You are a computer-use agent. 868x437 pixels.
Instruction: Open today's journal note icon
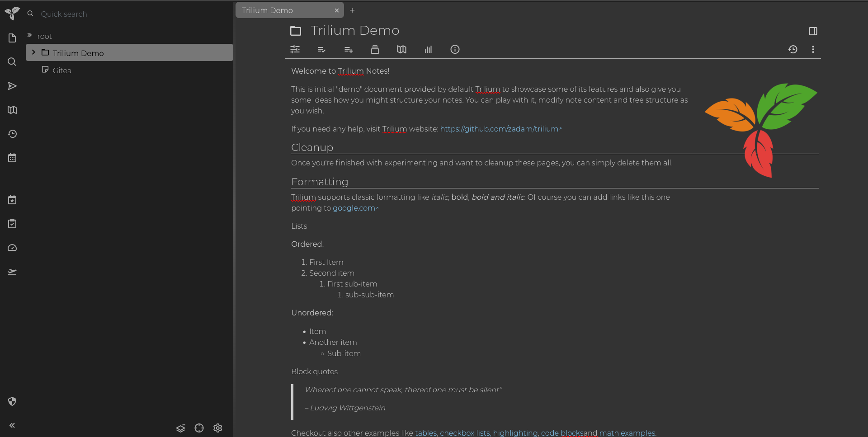(12, 200)
